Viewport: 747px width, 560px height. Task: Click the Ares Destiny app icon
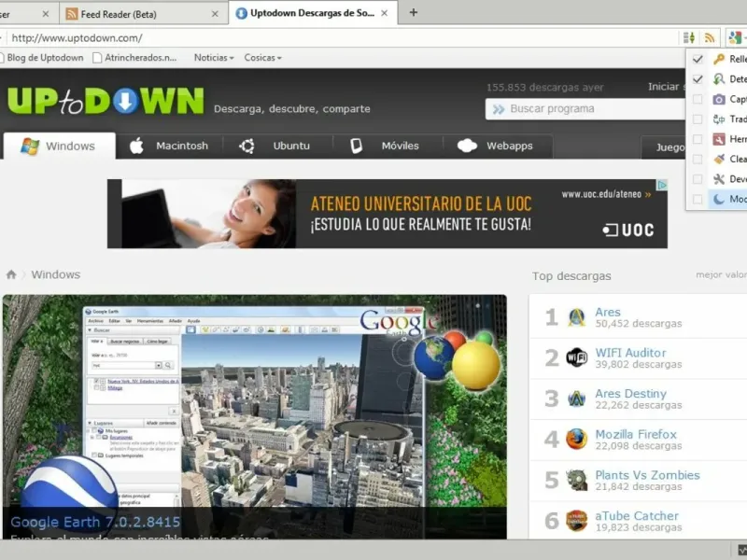576,399
